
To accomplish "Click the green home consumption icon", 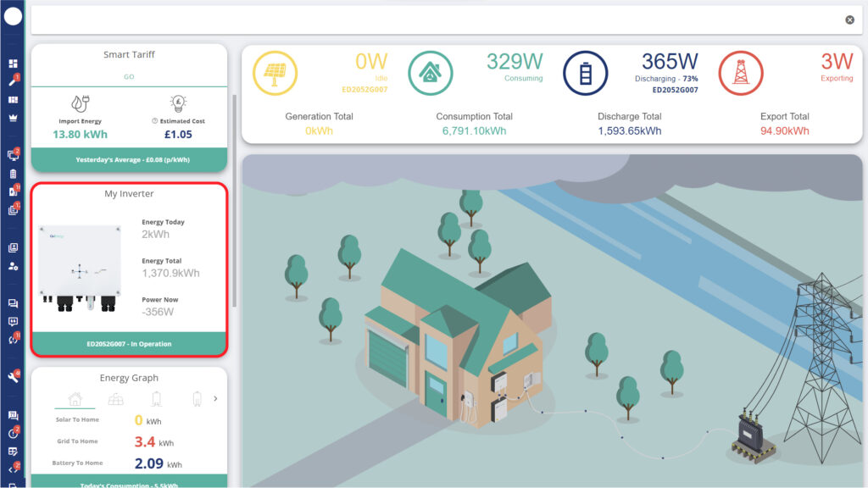I will pyautogui.click(x=430, y=74).
